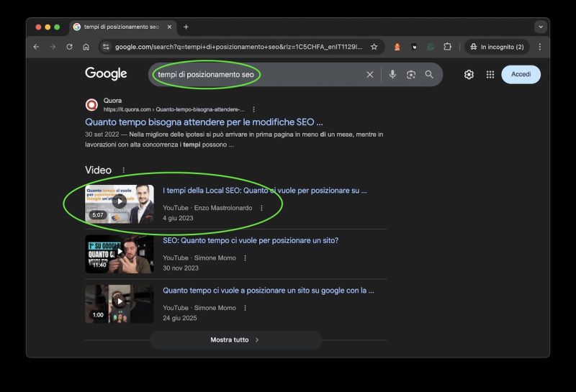Open three-dot options for Quora result
576x392 pixels.
(x=253, y=109)
